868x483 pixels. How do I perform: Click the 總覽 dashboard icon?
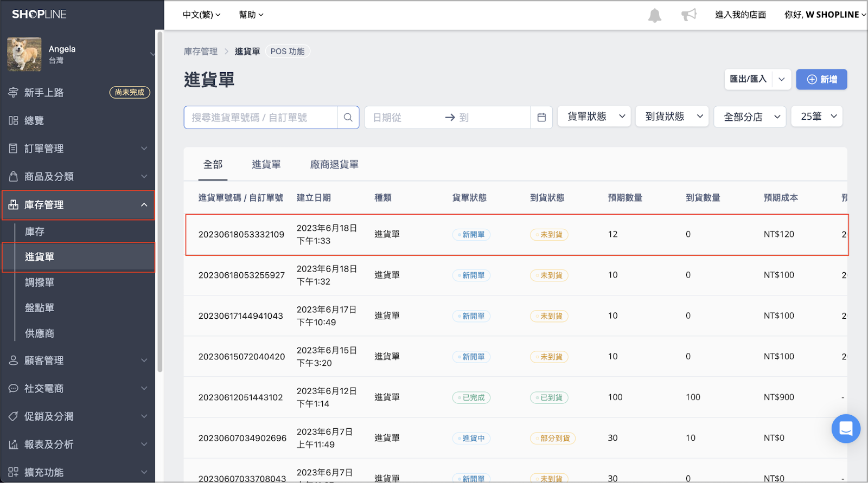(x=14, y=120)
